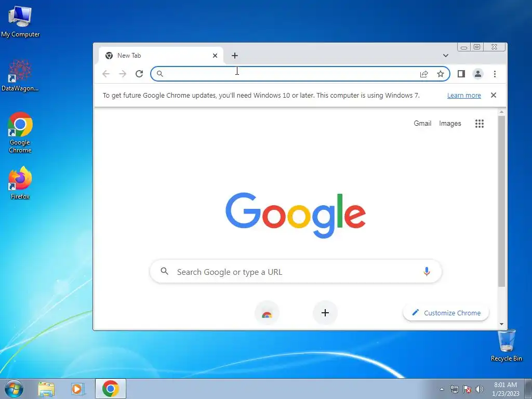Click the Search Google or type a URL box
This screenshot has width=532, height=399.
pyautogui.click(x=296, y=271)
